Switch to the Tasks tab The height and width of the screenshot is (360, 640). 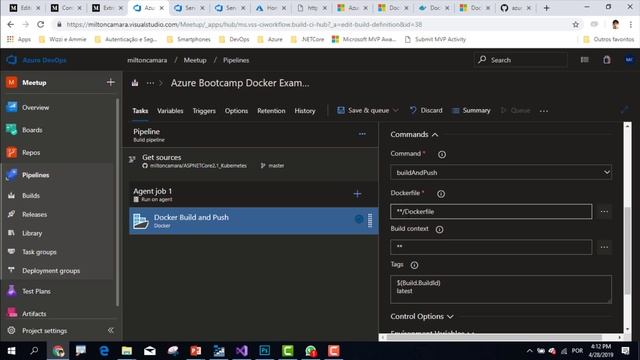coord(140,111)
